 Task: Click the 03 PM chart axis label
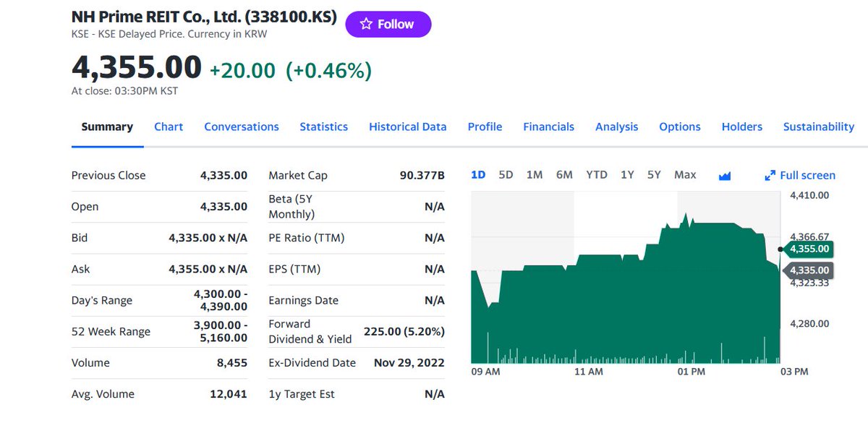tap(795, 372)
